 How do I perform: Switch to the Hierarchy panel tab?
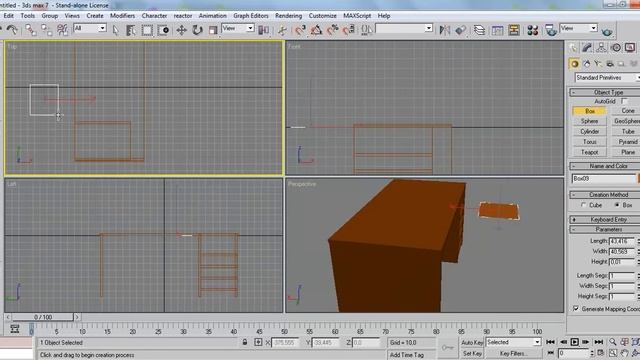click(601, 48)
